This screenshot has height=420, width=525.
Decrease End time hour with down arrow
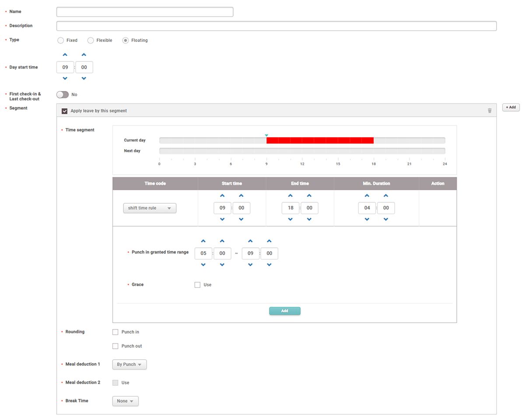click(290, 219)
